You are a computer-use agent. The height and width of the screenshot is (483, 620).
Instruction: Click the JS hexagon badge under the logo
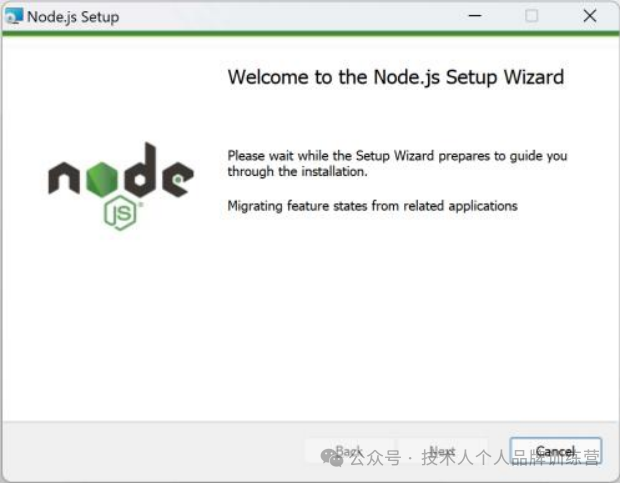point(120,213)
